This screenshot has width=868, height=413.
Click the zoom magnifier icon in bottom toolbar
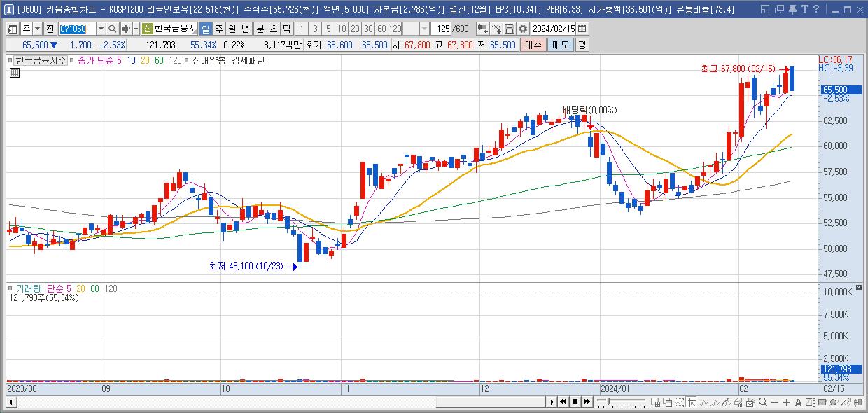point(762,402)
